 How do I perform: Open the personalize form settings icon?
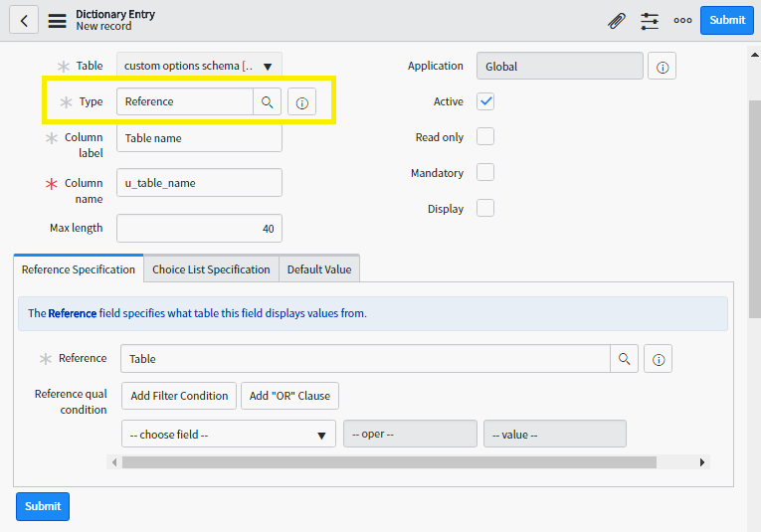tap(650, 21)
